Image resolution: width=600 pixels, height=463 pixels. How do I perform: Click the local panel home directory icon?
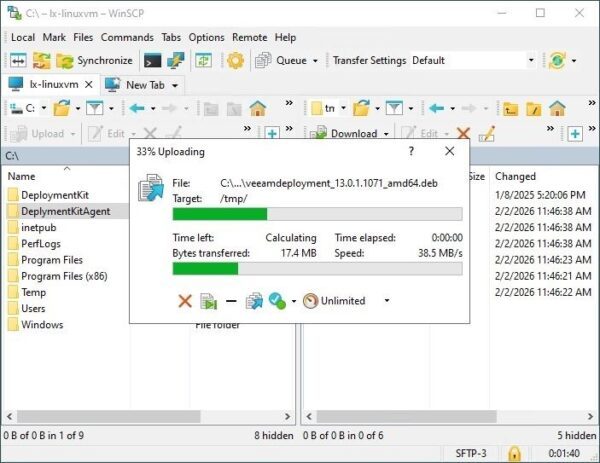coord(258,108)
